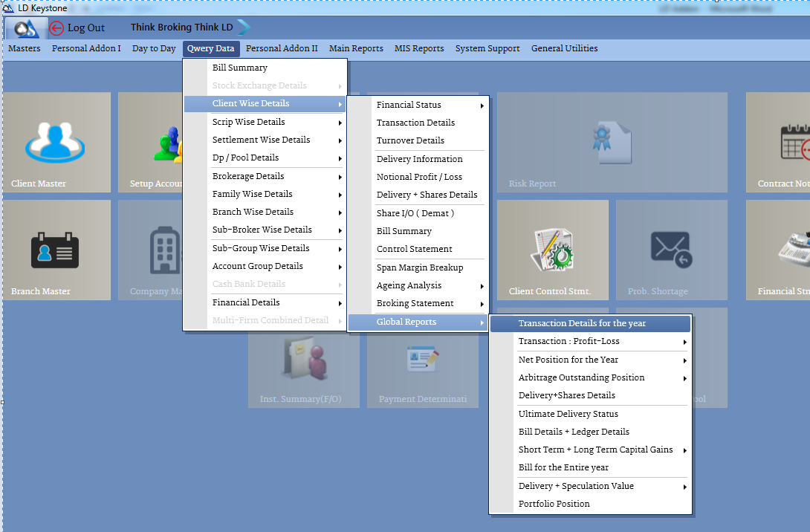Open the MIS Reports menu

click(418, 48)
